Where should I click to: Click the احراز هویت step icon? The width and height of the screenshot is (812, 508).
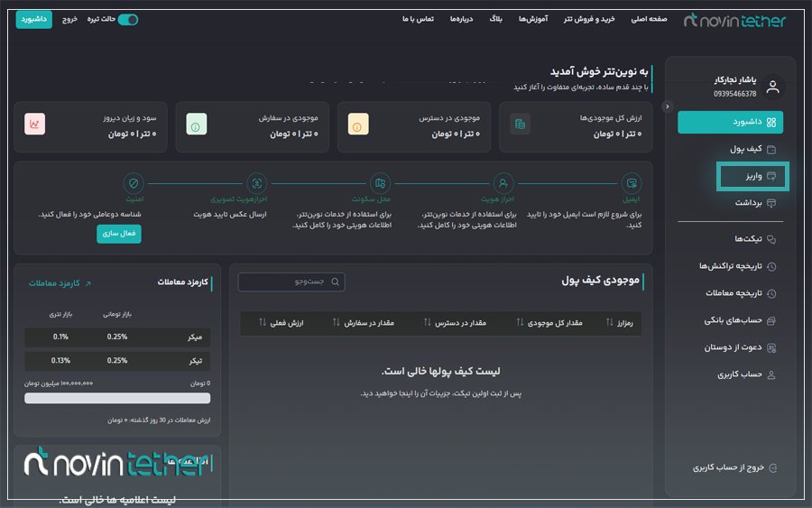(x=503, y=183)
